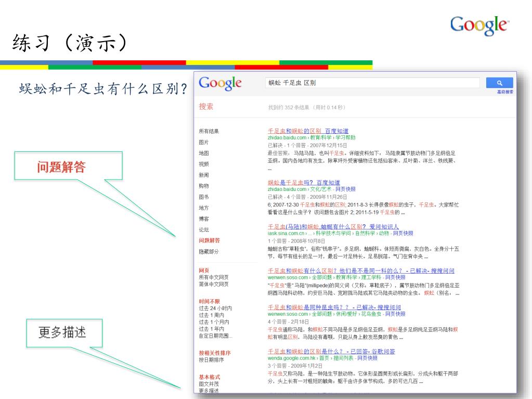Click 花鸟鱼虫 breadcrumb in soso result
Screen dimensions: 532x399
tap(371, 314)
